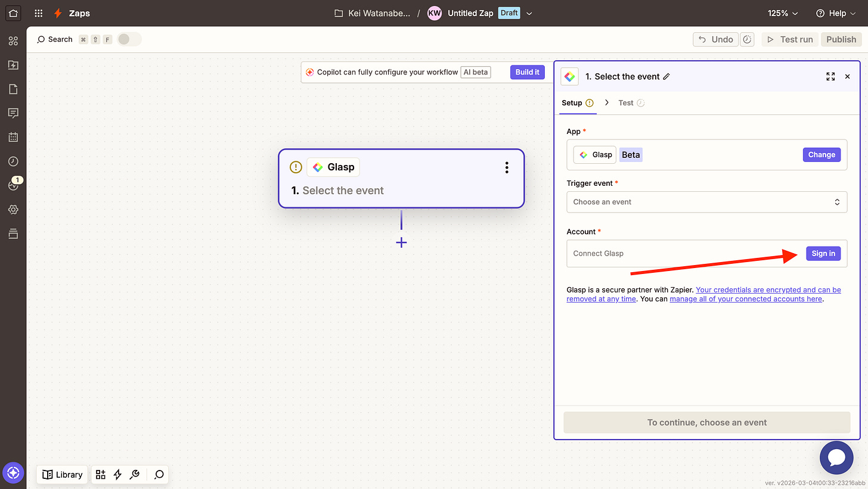
Task: Open the purple Copilot compass icon
Action: point(13,473)
